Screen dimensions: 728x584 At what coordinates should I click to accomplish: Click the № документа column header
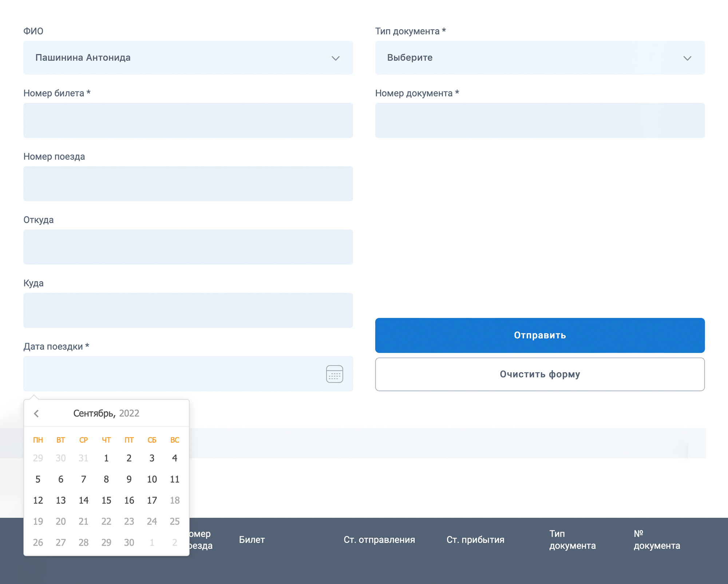click(657, 540)
